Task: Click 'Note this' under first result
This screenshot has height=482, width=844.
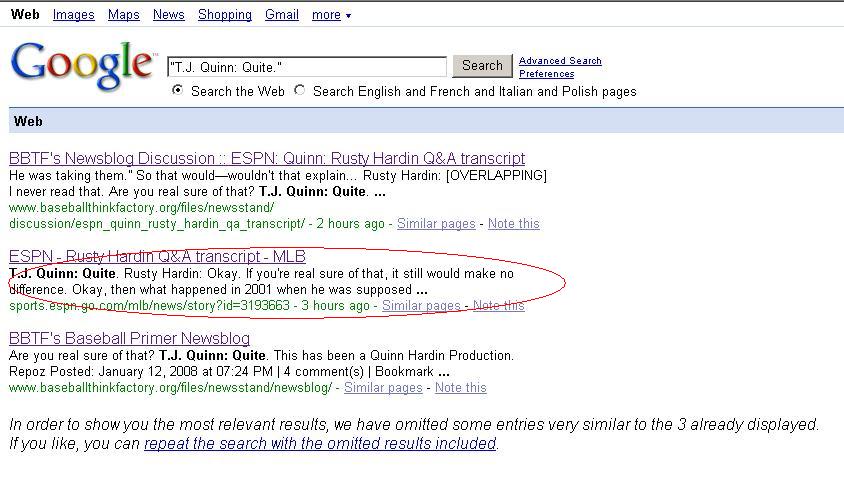Action: 513,224
